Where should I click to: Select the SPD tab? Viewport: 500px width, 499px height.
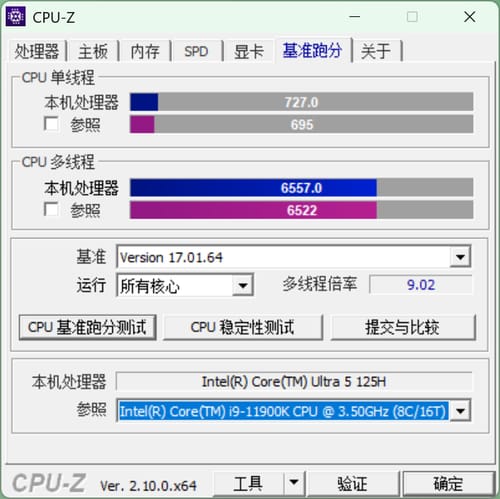pyautogui.click(x=196, y=51)
